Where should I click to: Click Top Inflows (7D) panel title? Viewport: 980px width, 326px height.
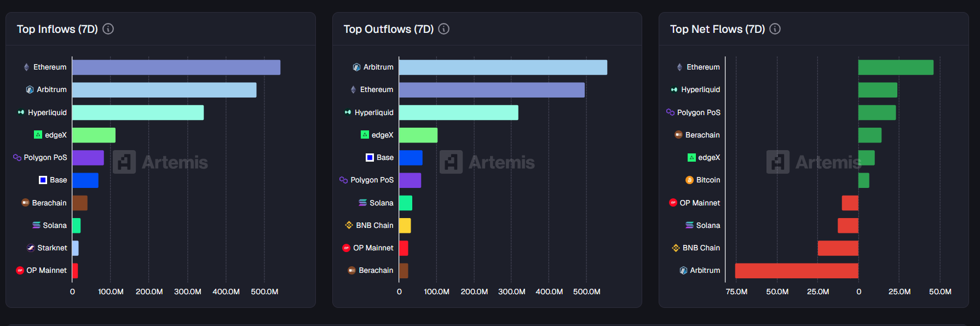pos(57,29)
